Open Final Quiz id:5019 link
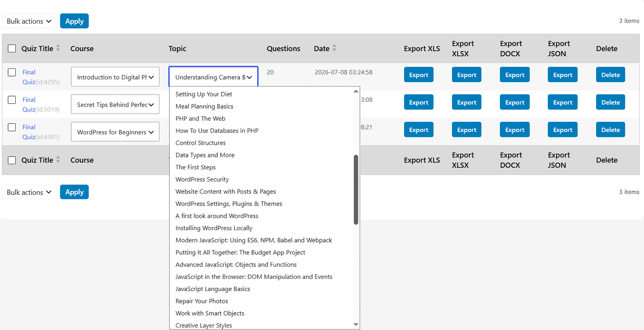Image resolution: width=644 pixels, height=330 pixels. point(29,104)
